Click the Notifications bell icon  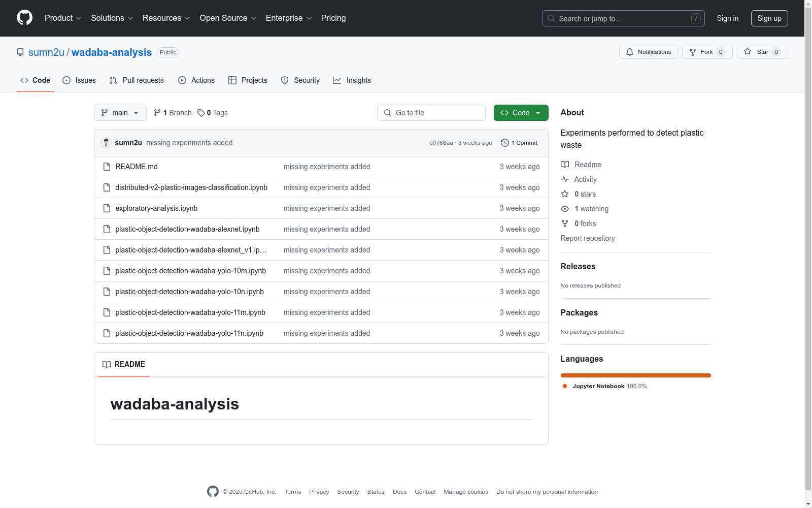[630, 52]
